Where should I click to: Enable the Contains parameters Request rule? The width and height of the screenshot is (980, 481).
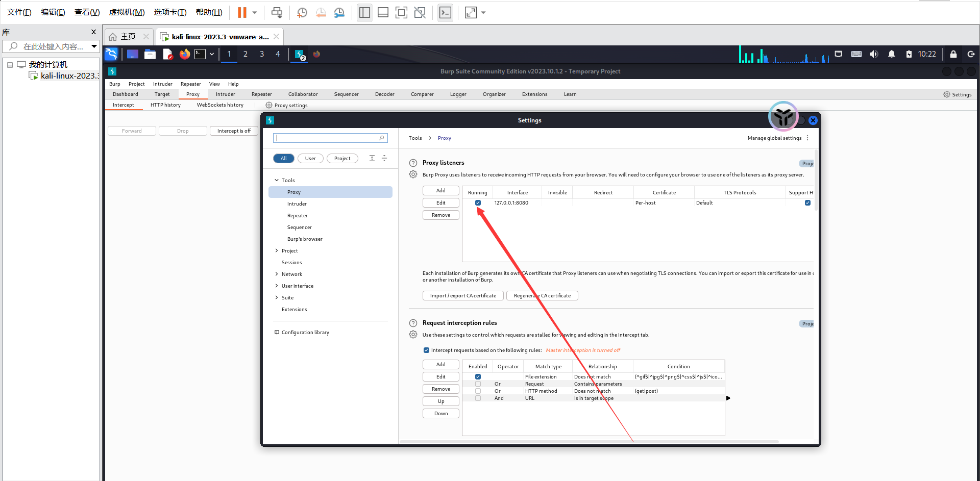pos(478,384)
